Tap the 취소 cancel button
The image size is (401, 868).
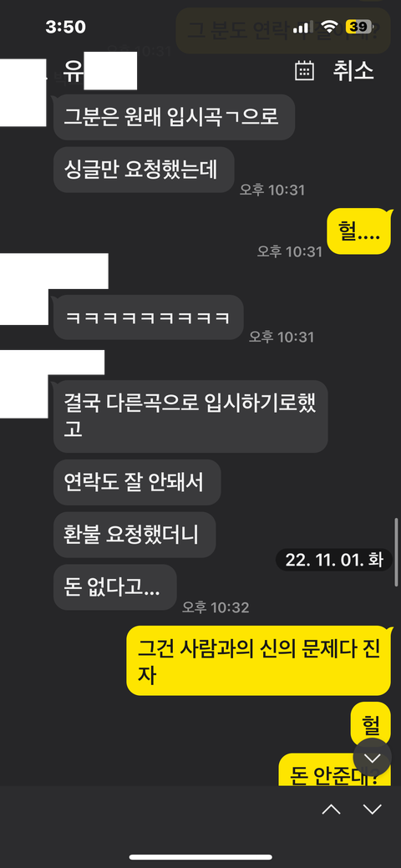pos(353,71)
